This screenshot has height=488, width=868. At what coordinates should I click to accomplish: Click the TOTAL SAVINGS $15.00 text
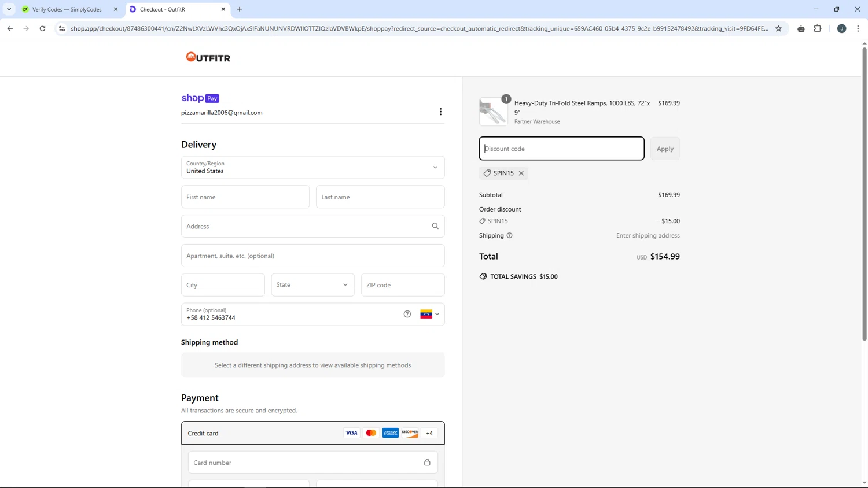pos(524,276)
